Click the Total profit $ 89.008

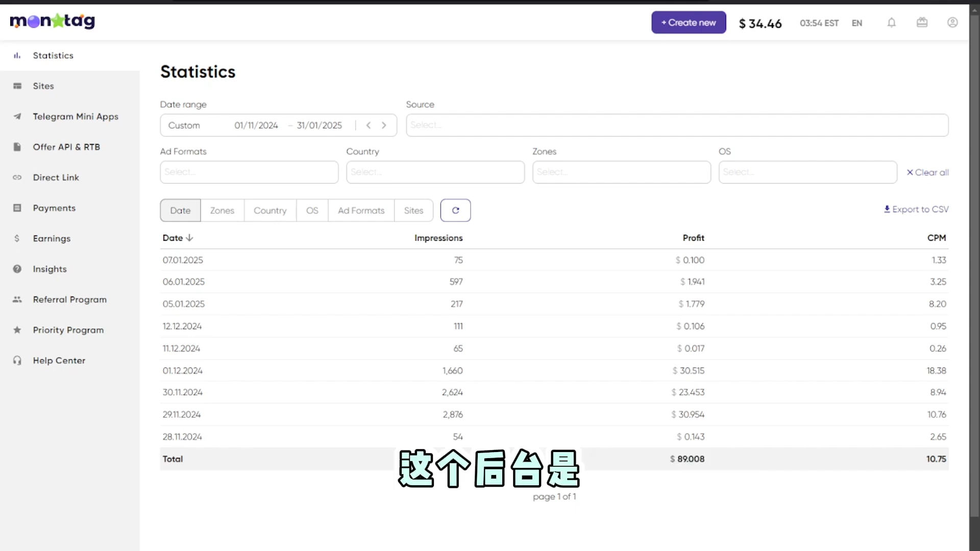coord(687,459)
